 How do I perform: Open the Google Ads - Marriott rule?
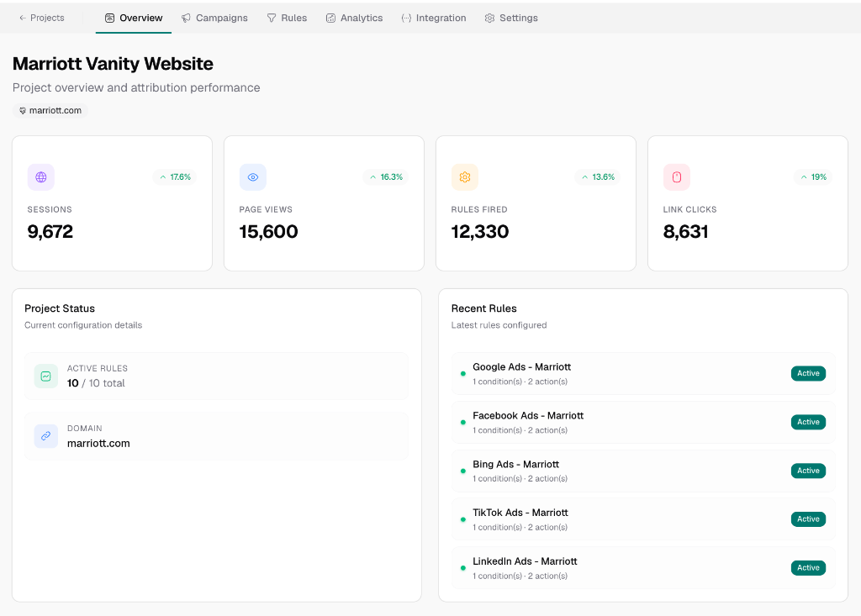[643, 374]
